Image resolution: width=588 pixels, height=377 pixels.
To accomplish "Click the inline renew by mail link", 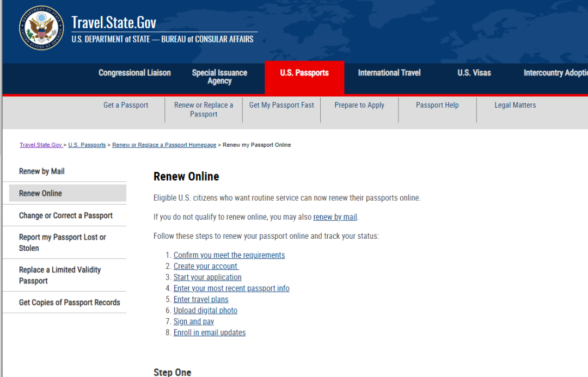I will tap(335, 217).
